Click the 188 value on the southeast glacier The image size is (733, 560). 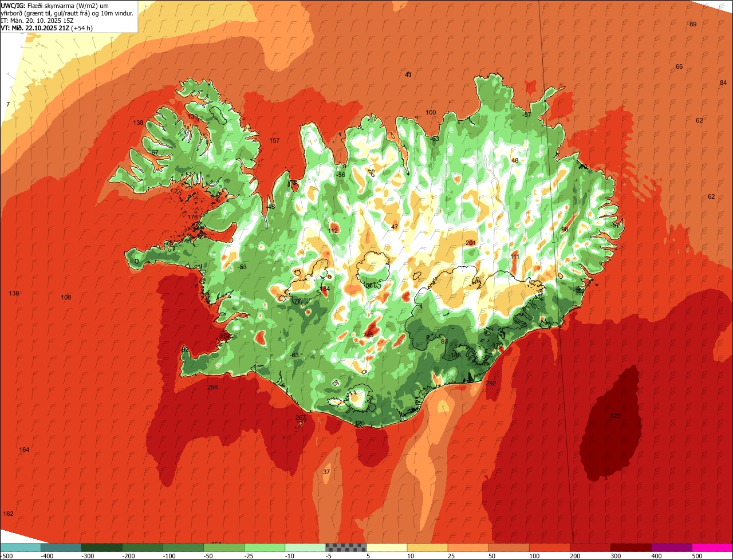(456, 355)
